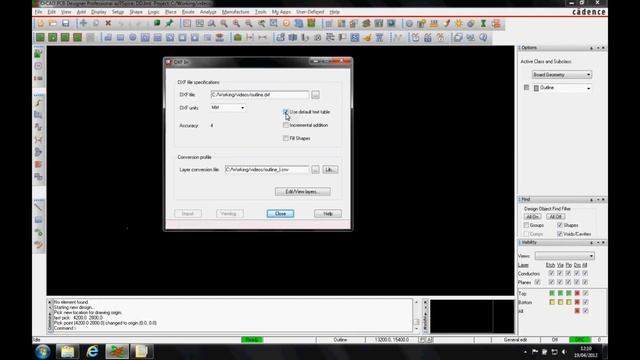Click the Save disk toolbar icon
This screenshot has height=360, width=640.
pyautogui.click(x=66, y=24)
